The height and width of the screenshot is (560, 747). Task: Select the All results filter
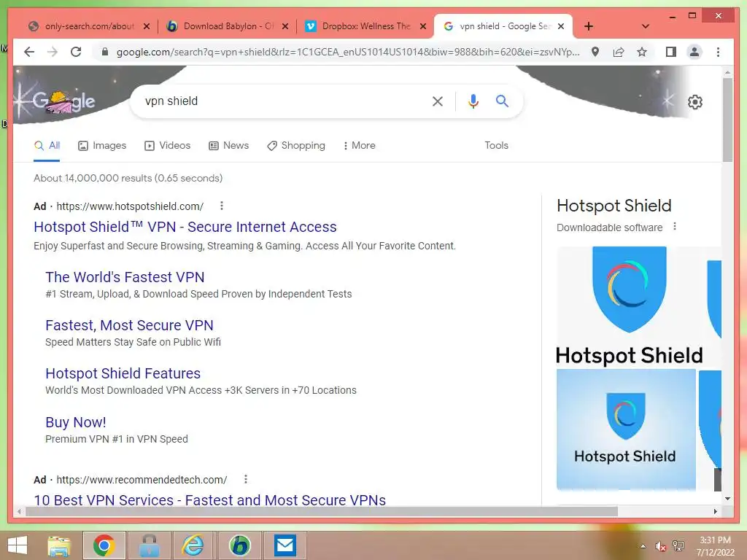click(47, 145)
